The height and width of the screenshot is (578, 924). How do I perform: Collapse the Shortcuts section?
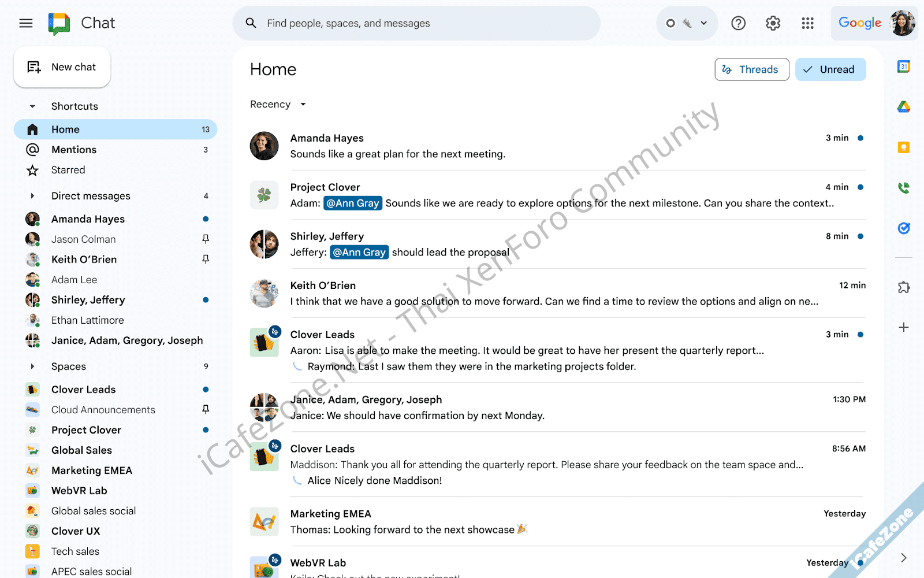pos(32,106)
